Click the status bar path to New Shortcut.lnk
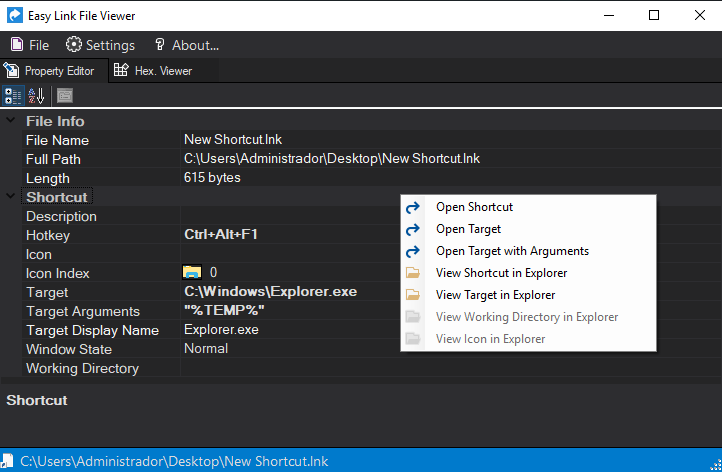This screenshot has width=722, height=472. (x=174, y=461)
